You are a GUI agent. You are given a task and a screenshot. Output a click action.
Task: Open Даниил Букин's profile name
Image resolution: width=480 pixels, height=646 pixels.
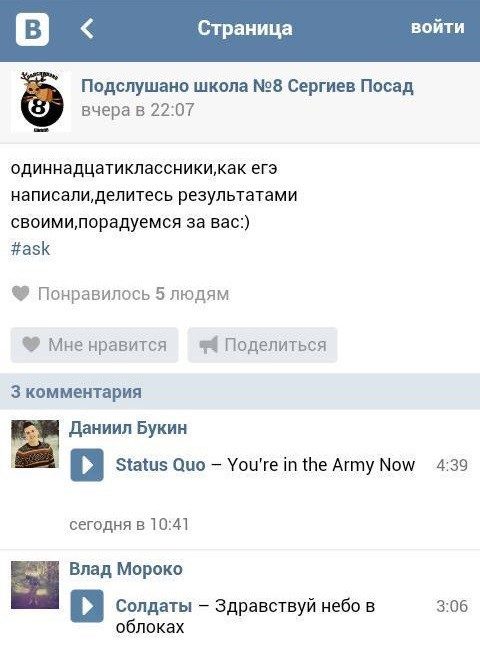click(128, 428)
